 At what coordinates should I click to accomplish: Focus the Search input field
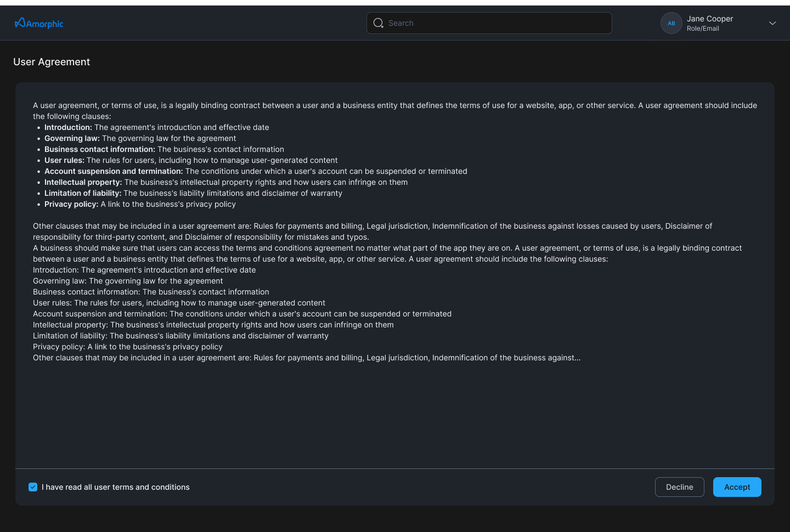(489, 23)
